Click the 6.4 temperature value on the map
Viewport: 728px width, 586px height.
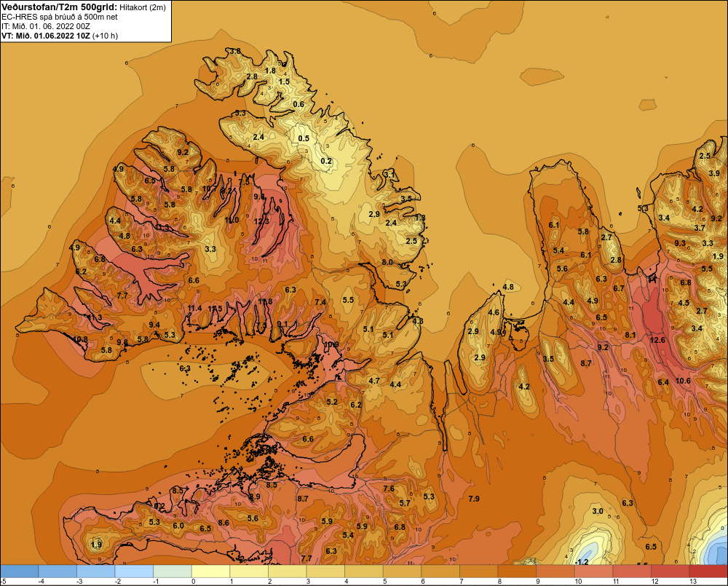663,382
